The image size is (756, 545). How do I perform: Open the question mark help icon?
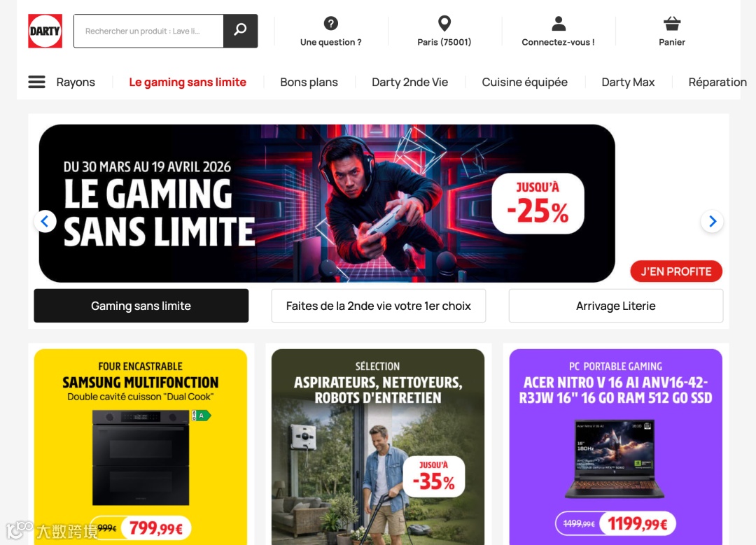click(x=330, y=23)
